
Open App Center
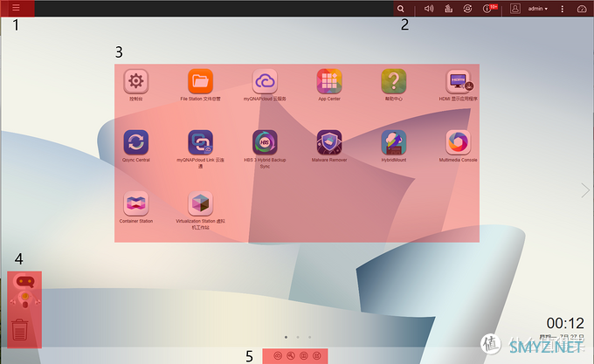(x=329, y=80)
